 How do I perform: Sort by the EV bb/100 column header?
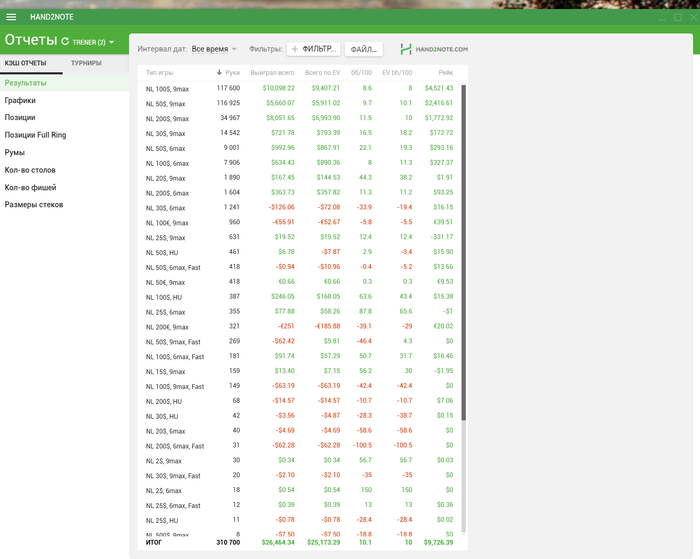[397, 72]
